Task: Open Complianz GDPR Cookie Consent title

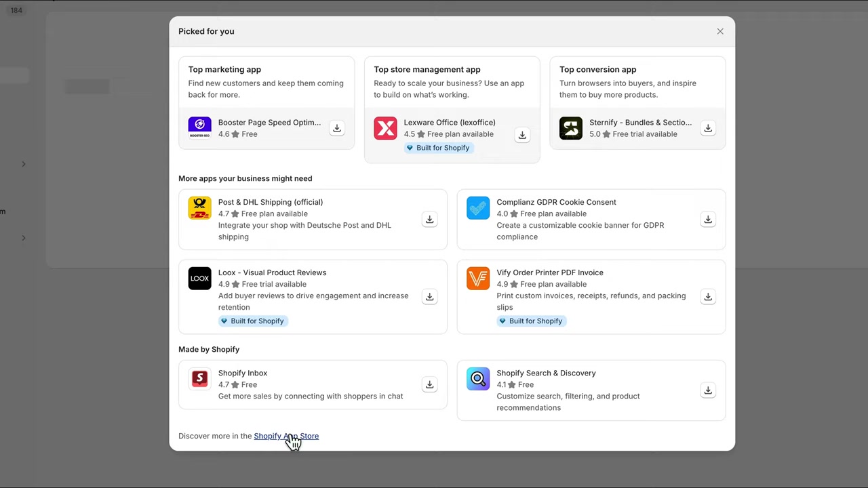Action: pyautogui.click(x=556, y=202)
